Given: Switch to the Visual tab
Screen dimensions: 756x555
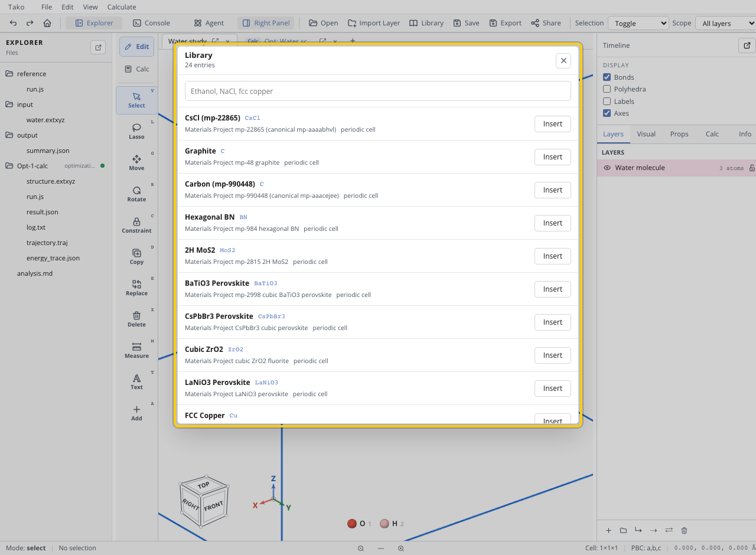Looking at the screenshot, I should (646, 134).
